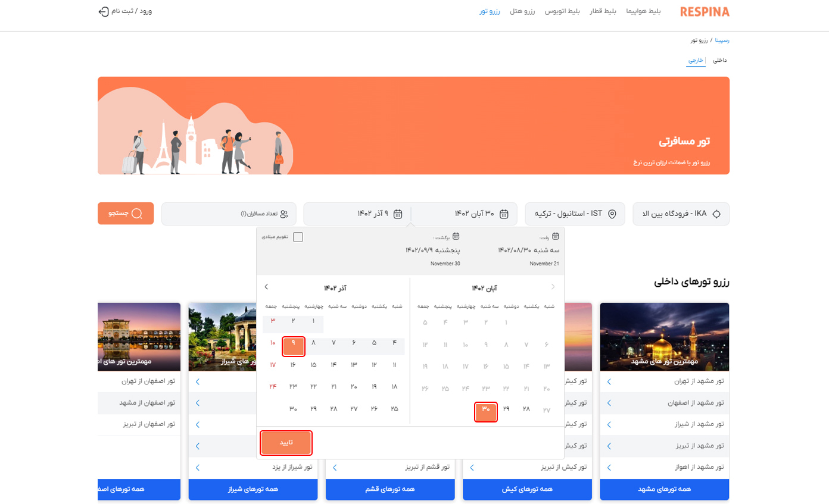Expand the chevron next to تور مشهد از تهران

[x=608, y=381]
